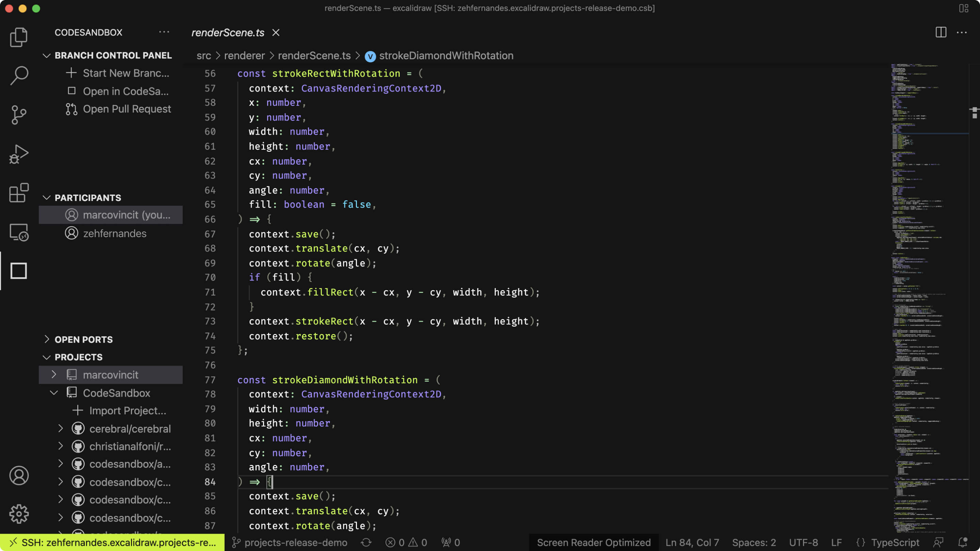
Task: Open the Source Control view
Action: [19, 114]
